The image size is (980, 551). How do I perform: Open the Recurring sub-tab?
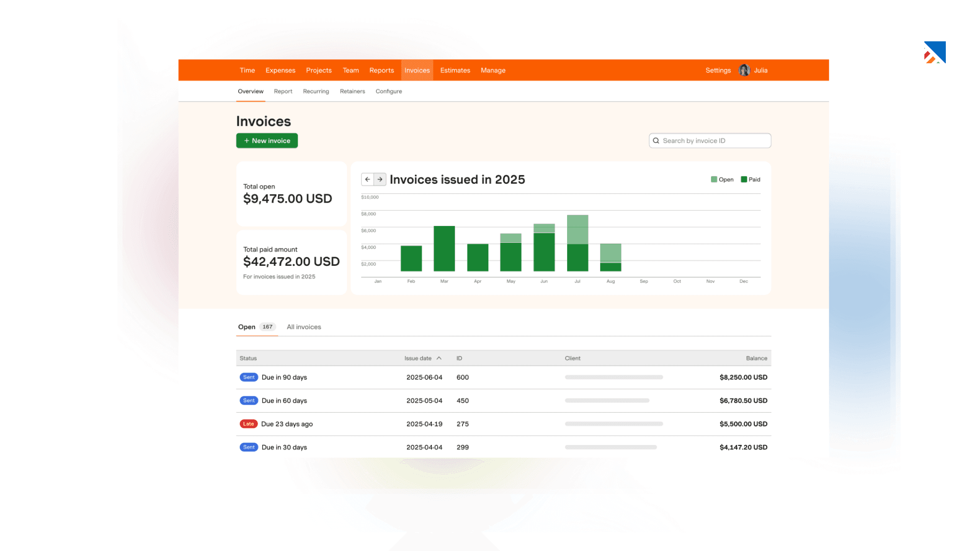(316, 91)
